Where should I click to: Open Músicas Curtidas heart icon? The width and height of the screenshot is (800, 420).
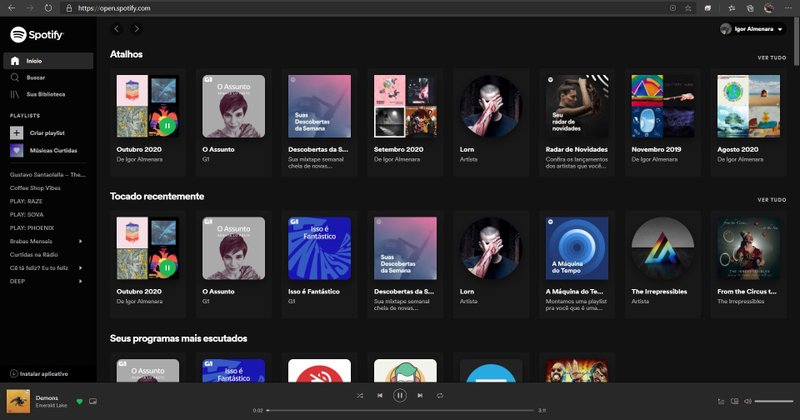pyautogui.click(x=16, y=151)
